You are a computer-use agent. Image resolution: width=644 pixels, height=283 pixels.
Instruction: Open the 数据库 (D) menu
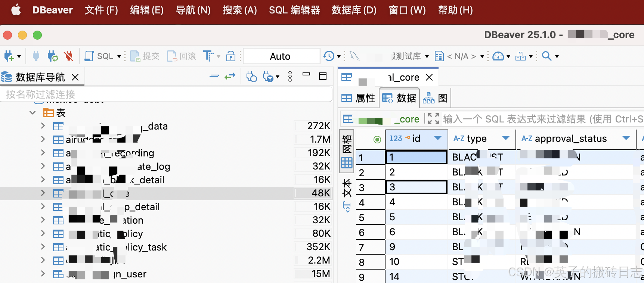pyautogui.click(x=354, y=10)
